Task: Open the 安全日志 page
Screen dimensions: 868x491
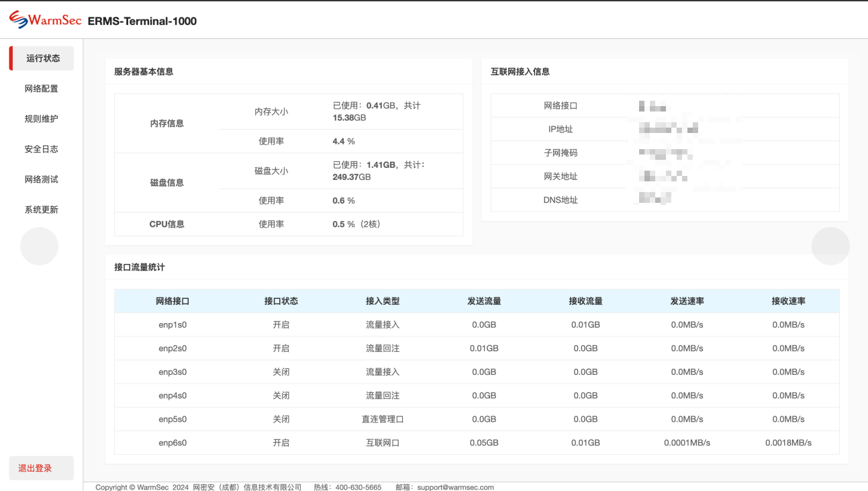Action: [x=42, y=149]
